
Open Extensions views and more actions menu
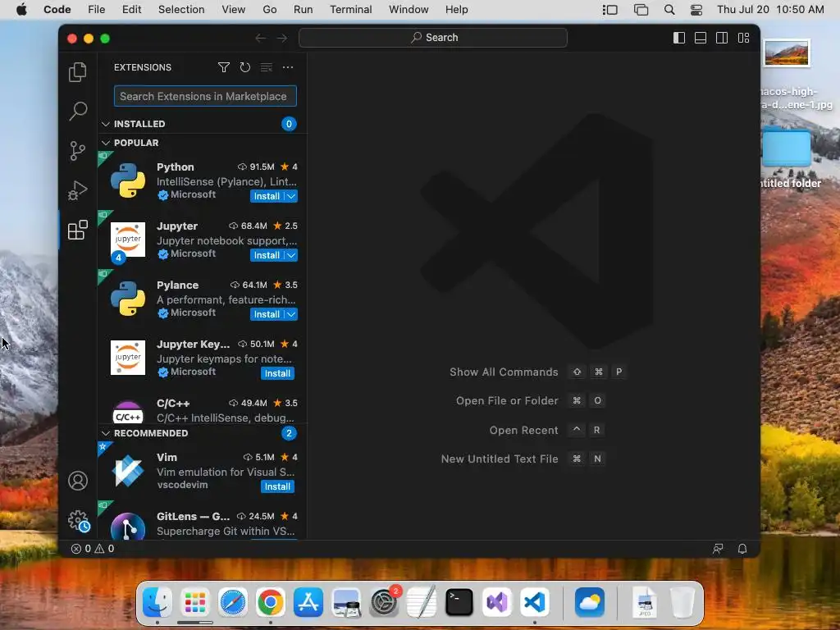pyautogui.click(x=288, y=67)
